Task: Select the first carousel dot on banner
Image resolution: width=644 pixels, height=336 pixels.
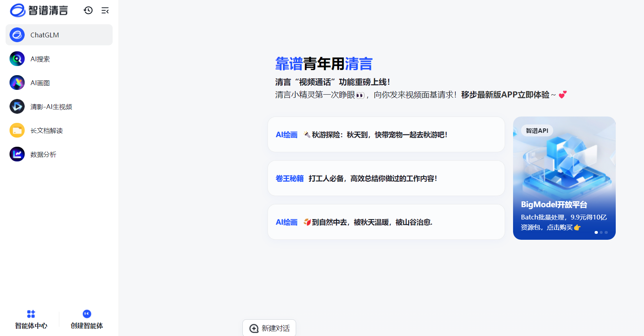Action: [596, 232]
